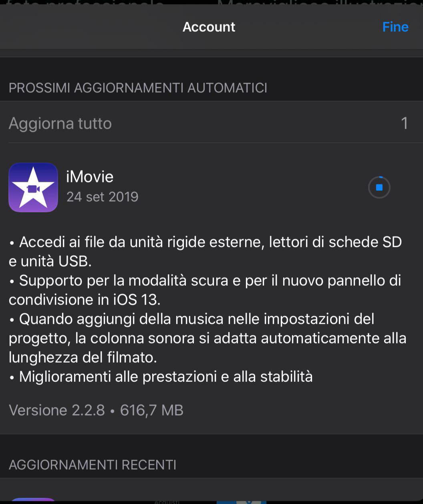The image size is (423, 504).
Task: Tap the Prossimi Aggiornamenti Automatici header
Action: 138,88
